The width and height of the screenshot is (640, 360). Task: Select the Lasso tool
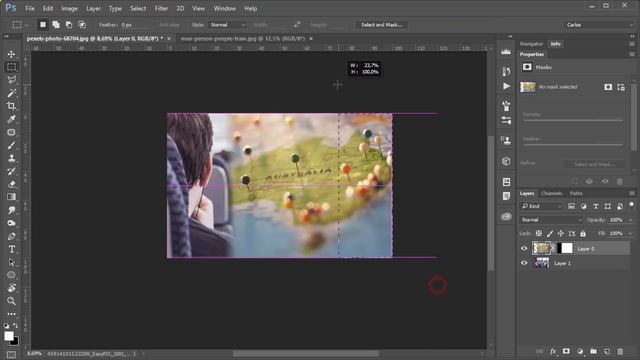(11, 80)
